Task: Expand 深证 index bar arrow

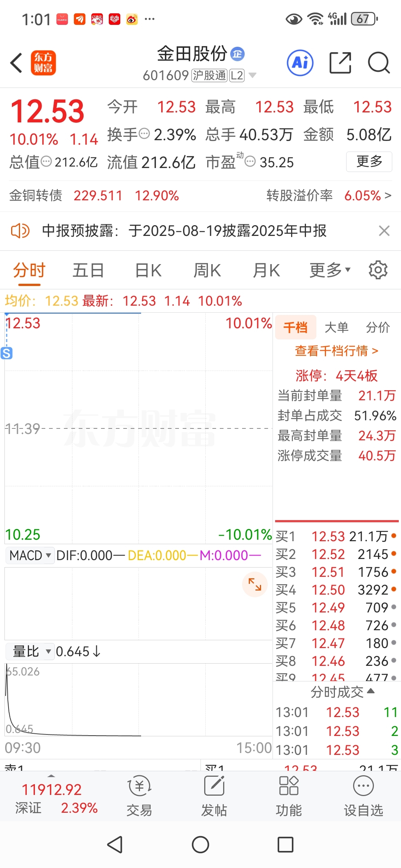Action: point(51,776)
